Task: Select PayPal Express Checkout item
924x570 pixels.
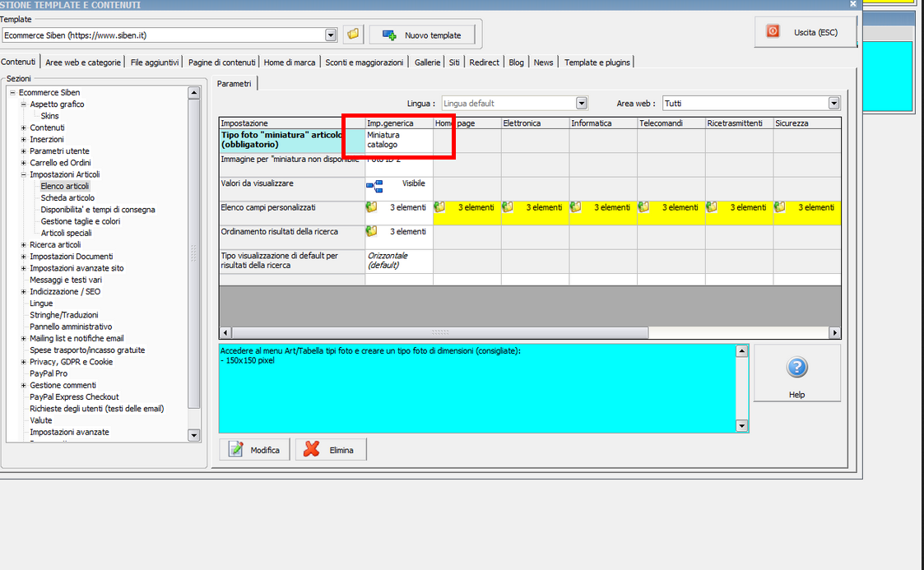Action: pyautogui.click(x=74, y=397)
